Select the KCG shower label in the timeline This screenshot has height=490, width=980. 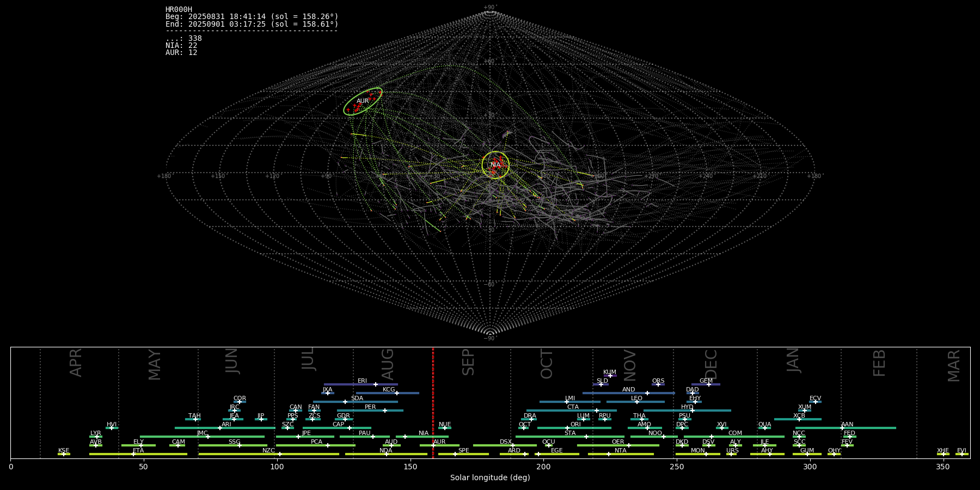(x=389, y=390)
